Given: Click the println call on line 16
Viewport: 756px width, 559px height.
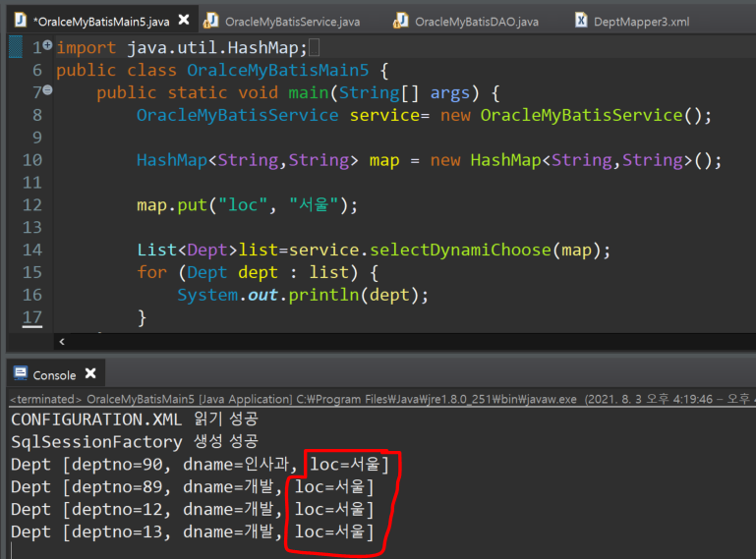Looking at the screenshot, I should point(323,295).
